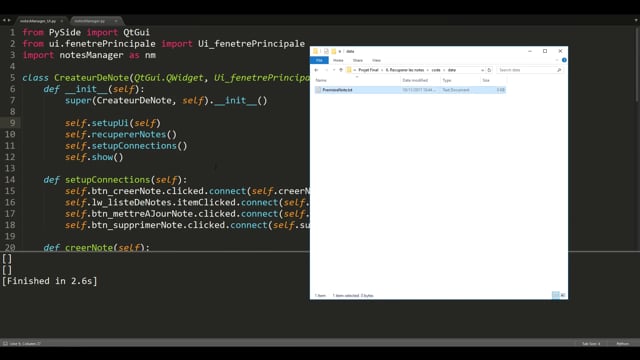Viewport: 640px width, 360px height.
Task: Go up one folder level in Explorer
Action: point(341,70)
